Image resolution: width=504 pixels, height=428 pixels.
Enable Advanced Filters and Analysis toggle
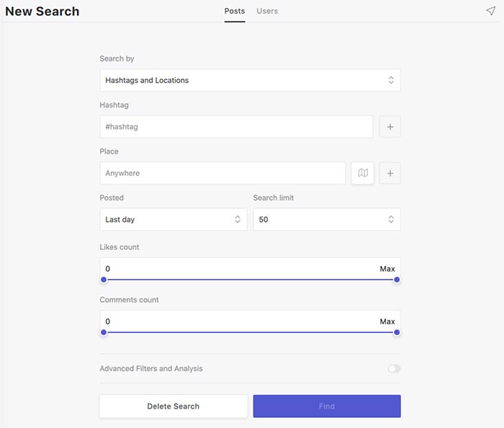click(394, 368)
